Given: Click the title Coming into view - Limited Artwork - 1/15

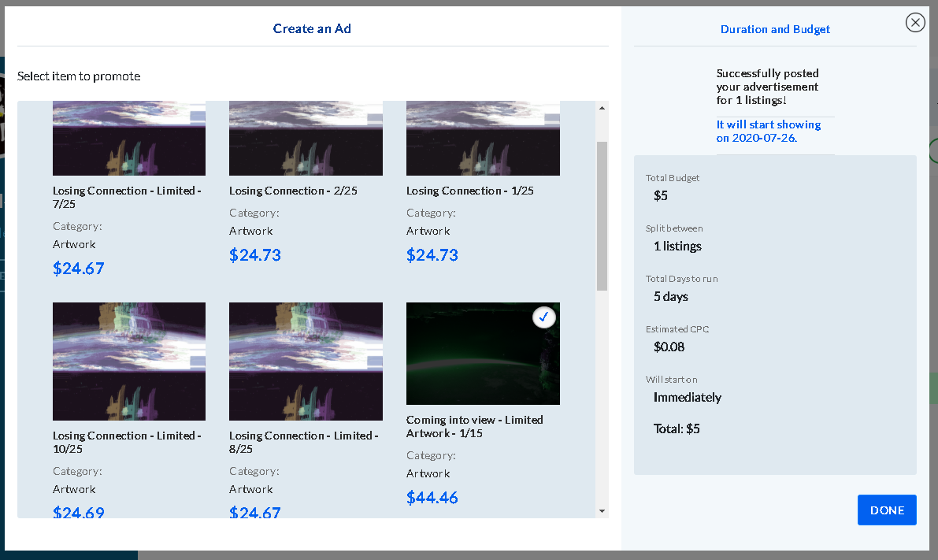Looking at the screenshot, I should pyautogui.click(x=474, y=427).
